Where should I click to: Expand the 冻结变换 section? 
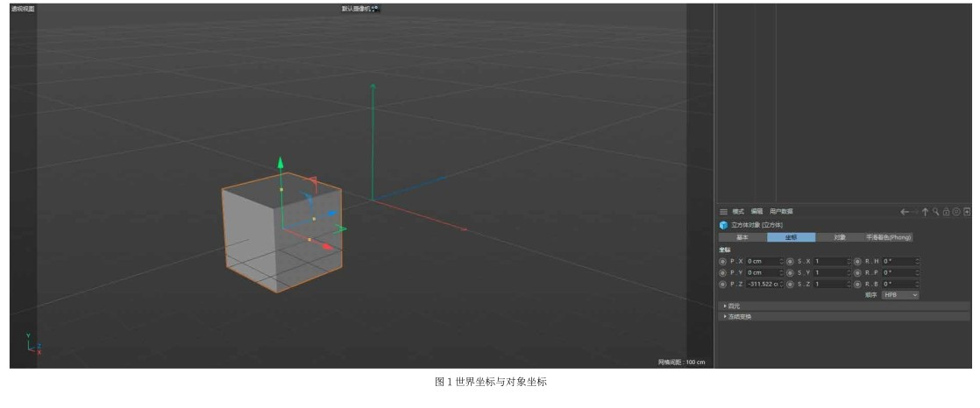click(x=738, y=316)
